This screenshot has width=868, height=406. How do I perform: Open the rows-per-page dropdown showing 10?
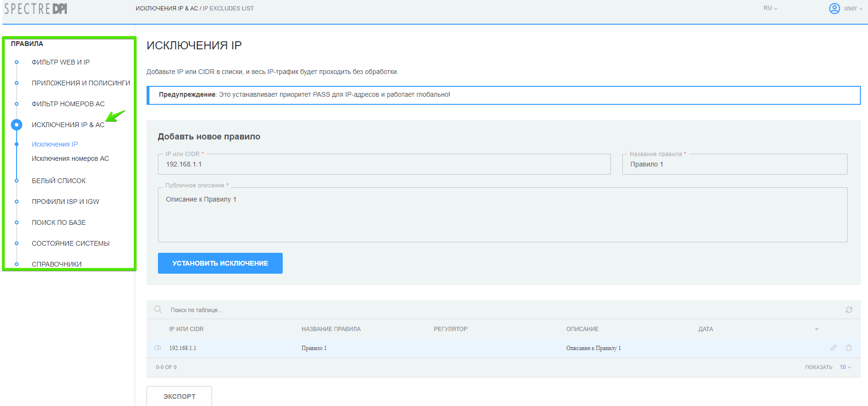click(x=845, y=367)
